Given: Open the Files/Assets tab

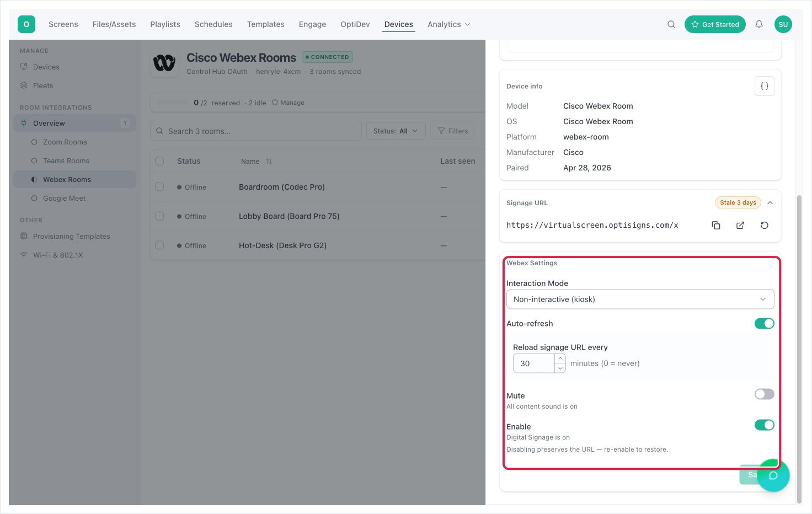Looking at the screenshot, I should 114,24.
